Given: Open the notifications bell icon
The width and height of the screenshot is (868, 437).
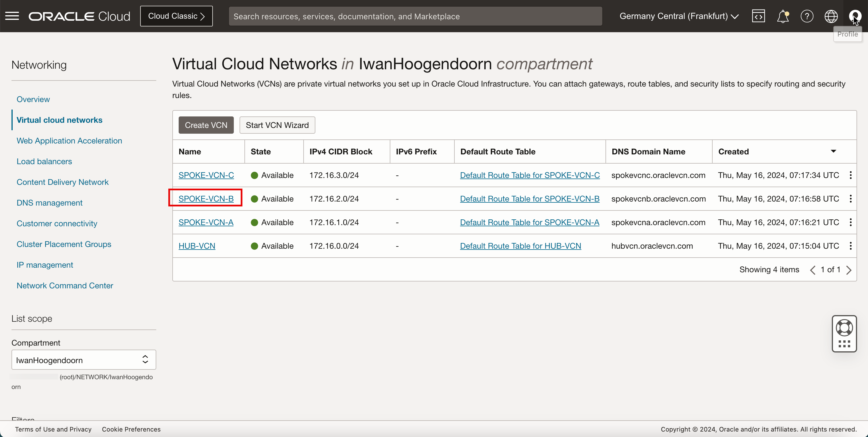Looking at the screenshot, I should tap(782, 16).
